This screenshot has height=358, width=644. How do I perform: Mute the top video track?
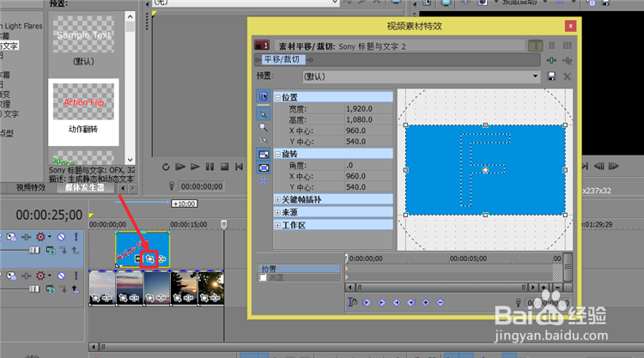point(61,237)
